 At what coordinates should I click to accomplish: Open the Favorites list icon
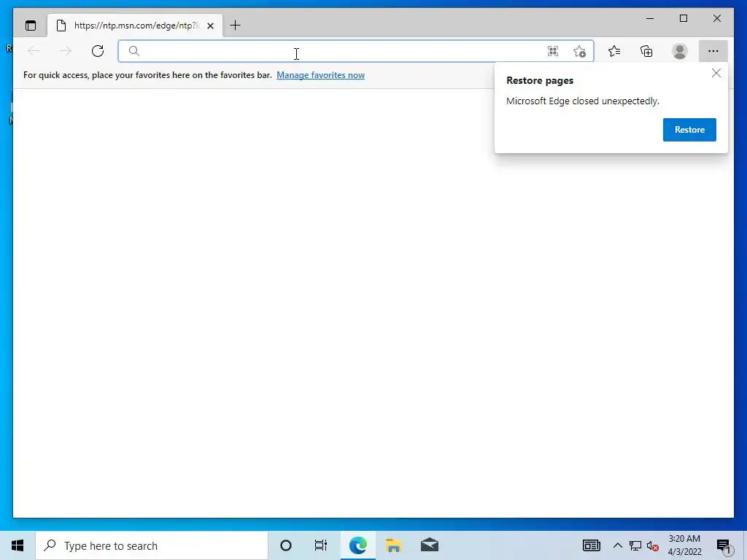click(614, 51)
